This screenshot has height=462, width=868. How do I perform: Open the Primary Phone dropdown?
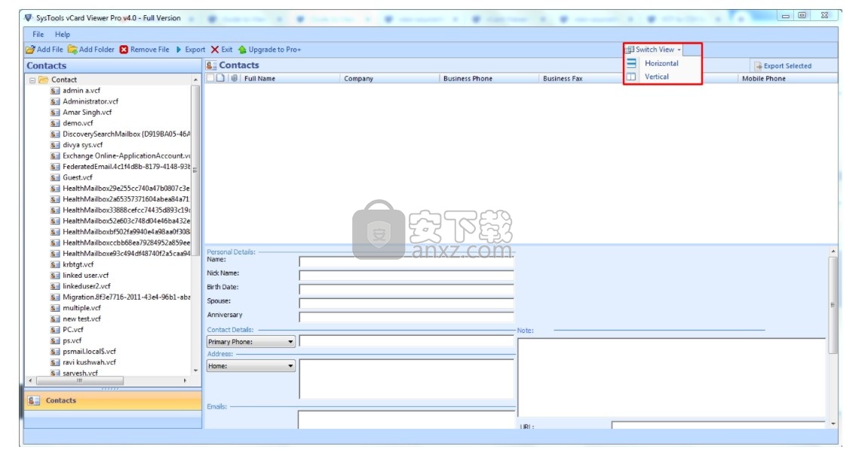point(251,342)
